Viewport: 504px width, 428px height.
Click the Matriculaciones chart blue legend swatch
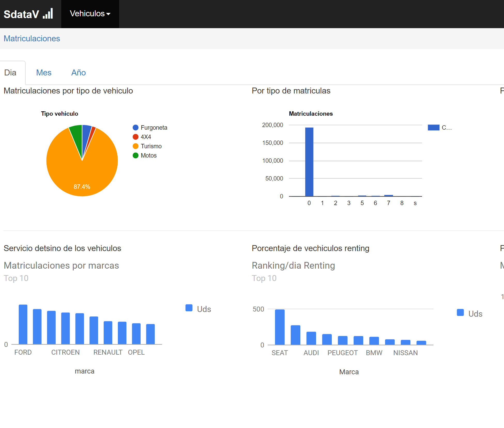[433, 128]
